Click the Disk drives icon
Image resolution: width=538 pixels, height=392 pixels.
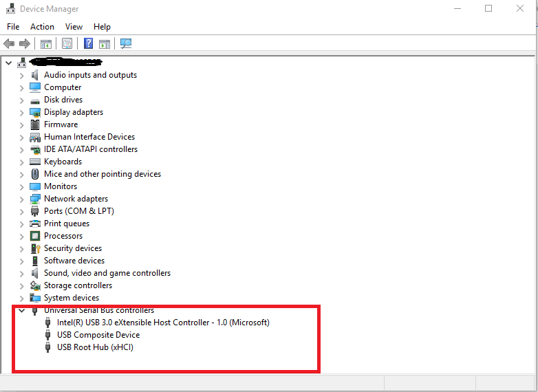(x=35, y=101)
